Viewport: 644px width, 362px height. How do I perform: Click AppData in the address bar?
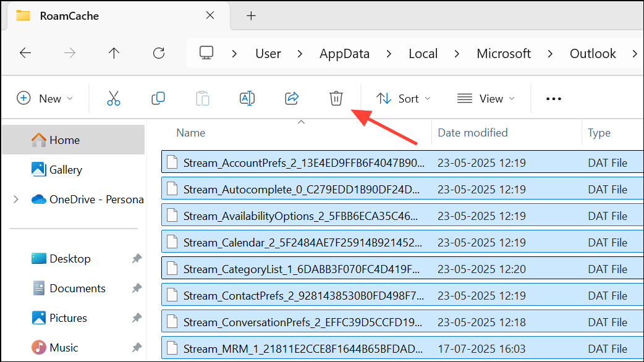345,54
